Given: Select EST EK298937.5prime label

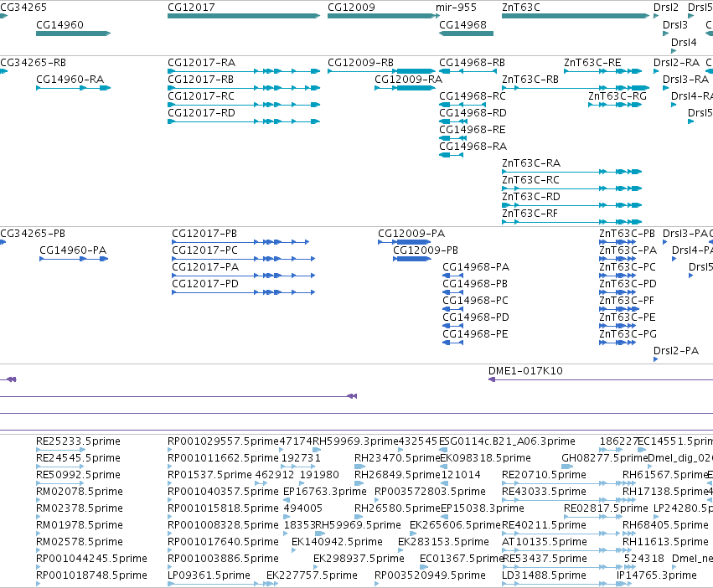Looking at the screenshot, I should [x=359, y=559].
